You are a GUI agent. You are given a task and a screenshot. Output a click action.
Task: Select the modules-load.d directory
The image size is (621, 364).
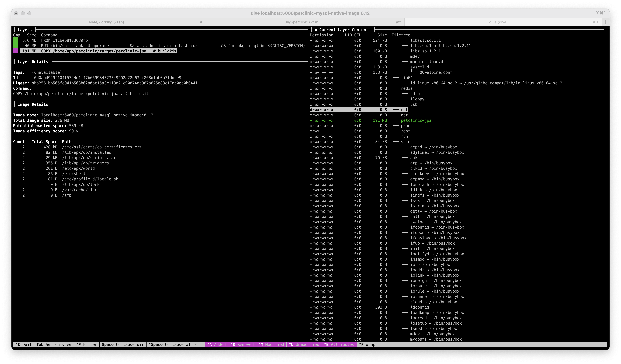pyautogui.click(x=427, y=62)
